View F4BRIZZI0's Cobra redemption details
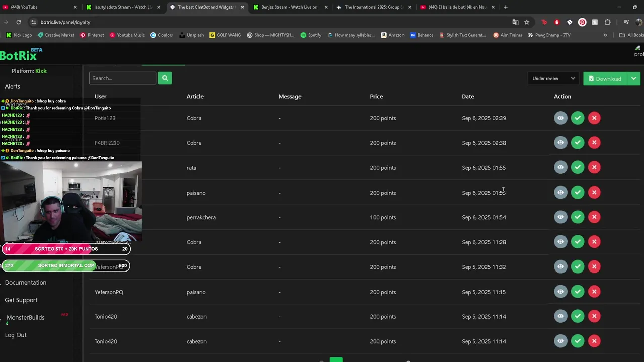 coord(560,142)
